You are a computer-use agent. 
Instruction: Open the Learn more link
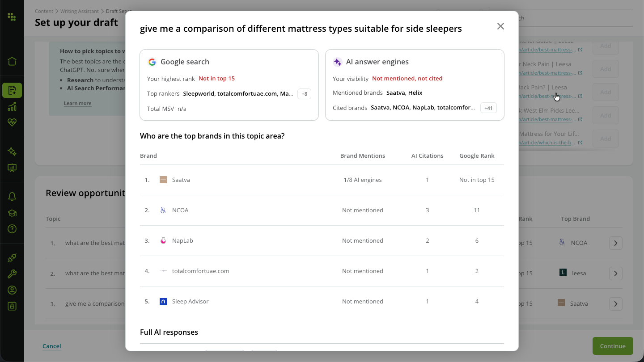pos(78,103)
